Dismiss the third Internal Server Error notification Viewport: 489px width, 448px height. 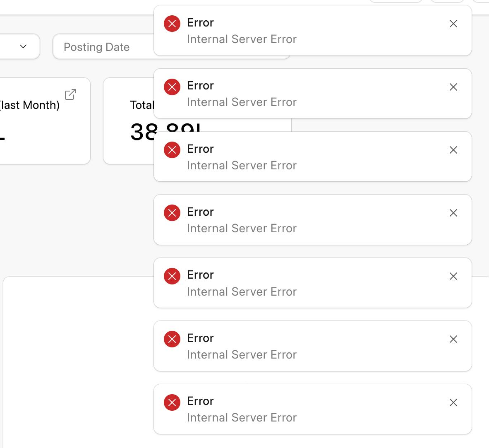click(x=453, y=150)
